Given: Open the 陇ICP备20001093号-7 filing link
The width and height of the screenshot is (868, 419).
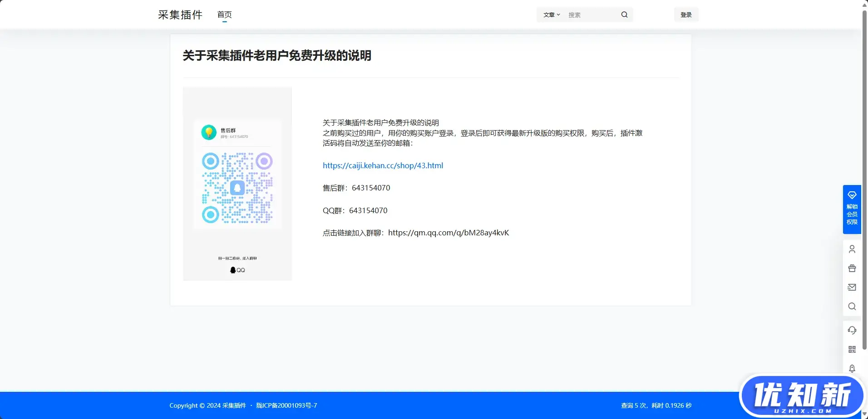Looking at the screenshot, I should coord(286,405).
